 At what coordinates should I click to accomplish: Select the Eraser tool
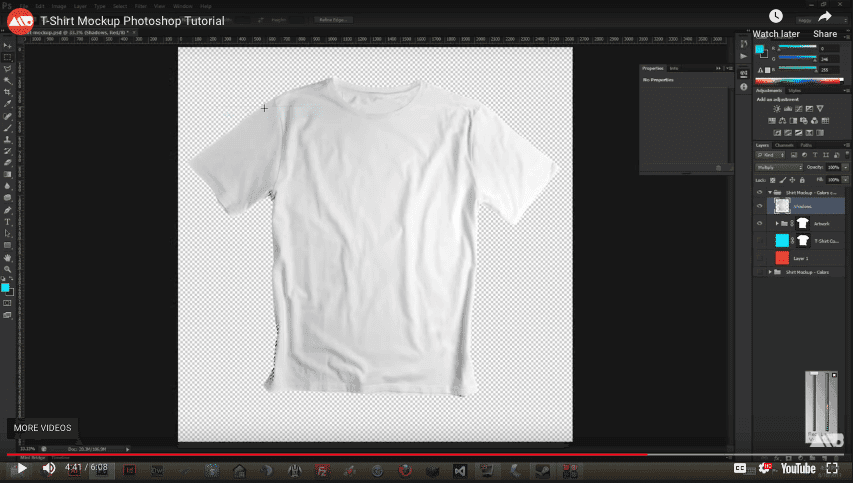tap(8, 163)
